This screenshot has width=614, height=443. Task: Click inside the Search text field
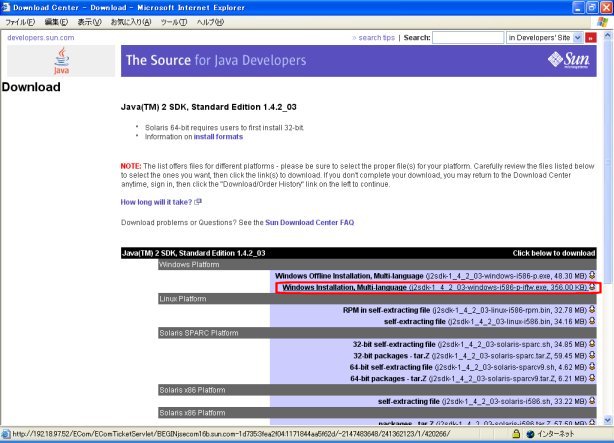tap(467, 37)
